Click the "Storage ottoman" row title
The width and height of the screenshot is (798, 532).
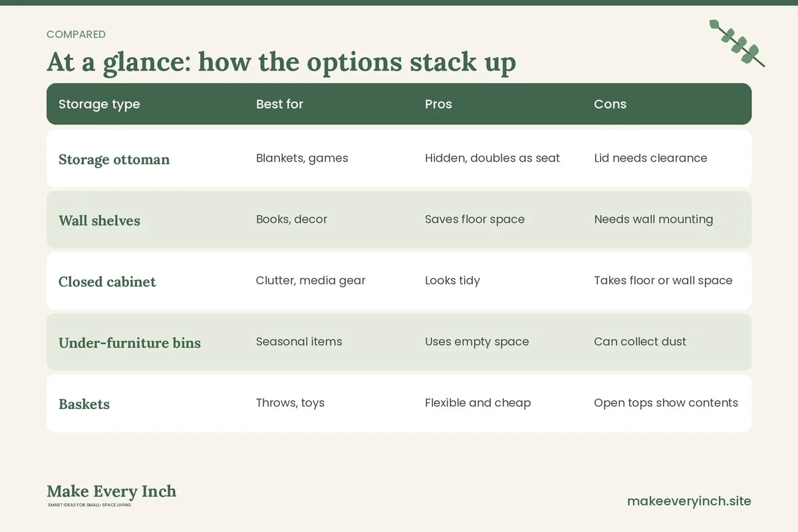tap(114, 160)
